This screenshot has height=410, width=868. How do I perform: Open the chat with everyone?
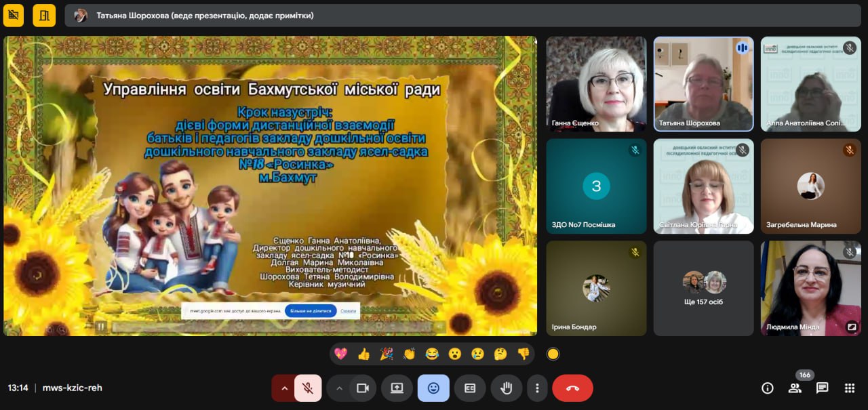tap(822, 388)
